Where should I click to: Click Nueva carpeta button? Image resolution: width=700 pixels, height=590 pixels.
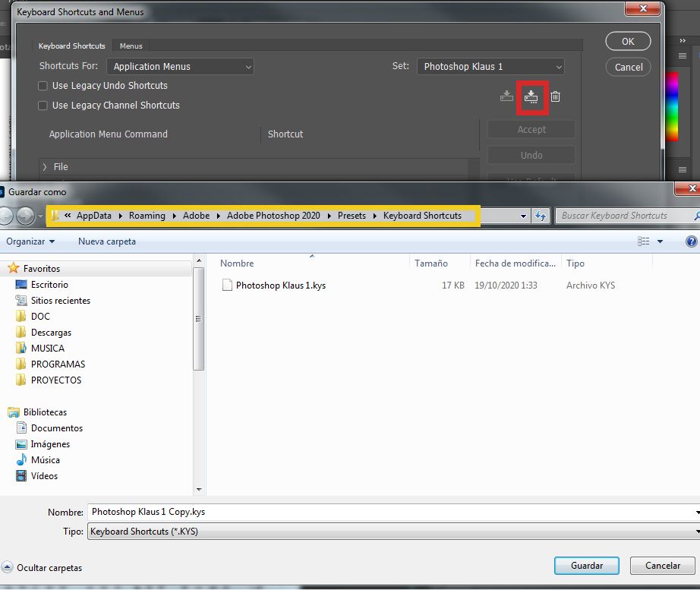[107, 241]
